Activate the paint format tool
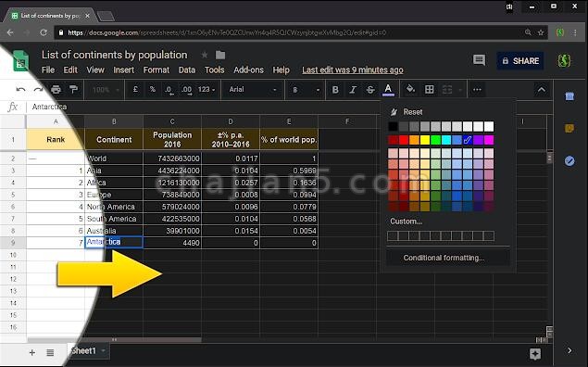The height and width of the screenshot is (367, 588). 73,90
